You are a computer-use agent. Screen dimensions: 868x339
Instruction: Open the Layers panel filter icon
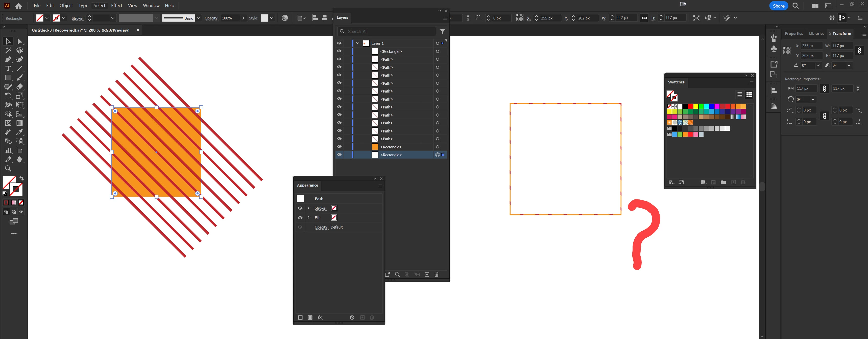[442, 31]
